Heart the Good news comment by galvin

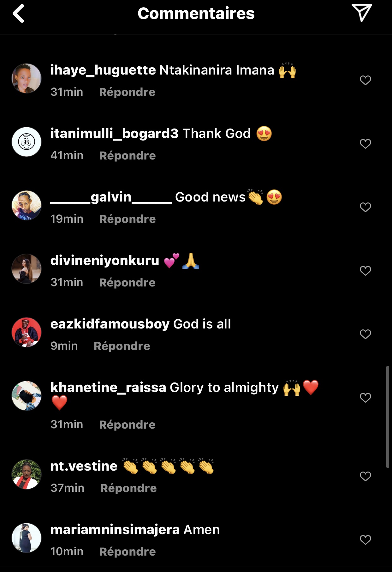click(365, 207)
